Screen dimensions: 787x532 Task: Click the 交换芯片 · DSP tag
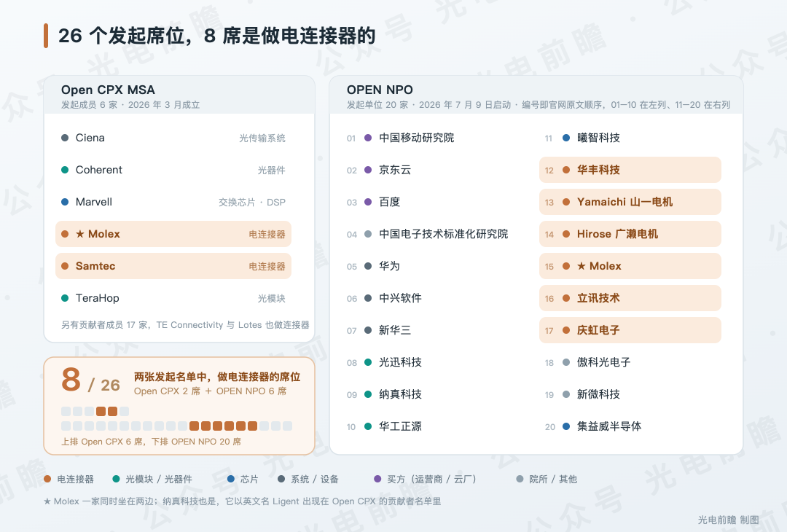[252, 203]
